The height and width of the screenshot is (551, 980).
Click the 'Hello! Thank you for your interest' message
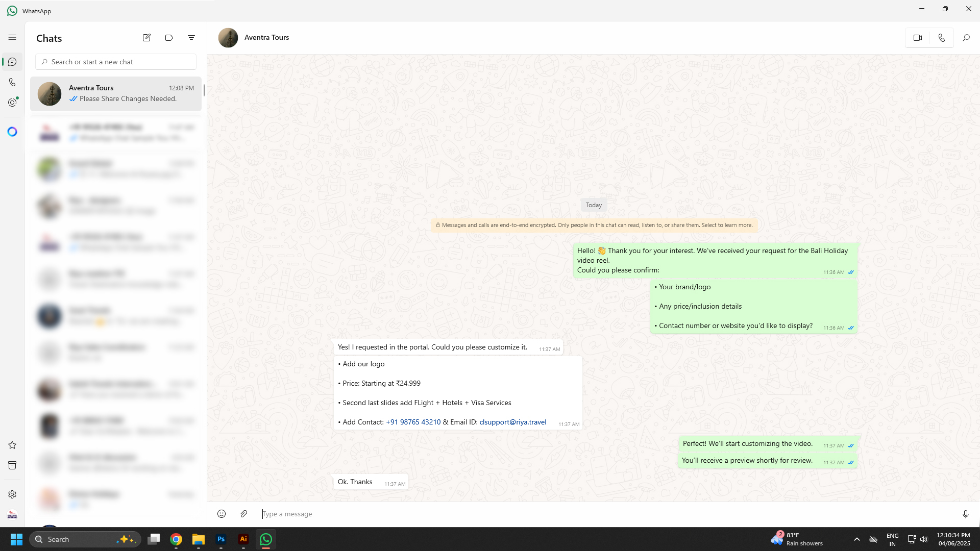pos(715,260)
